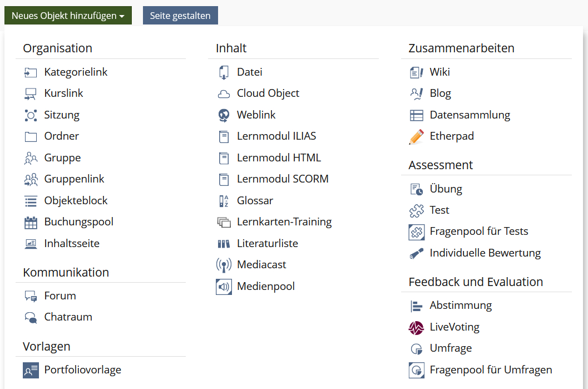Choose Fragenpool für Umfragen entry

click(491, 370)
